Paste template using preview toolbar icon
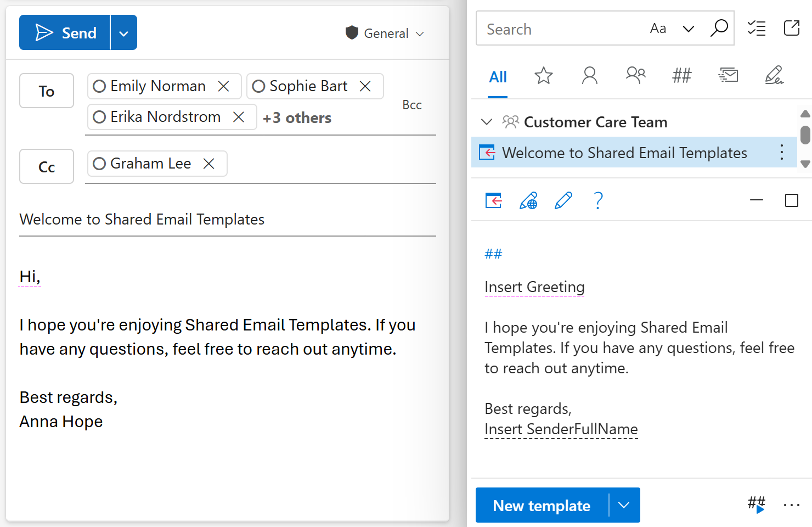This screenshot has width=812, height=527. 493,201
